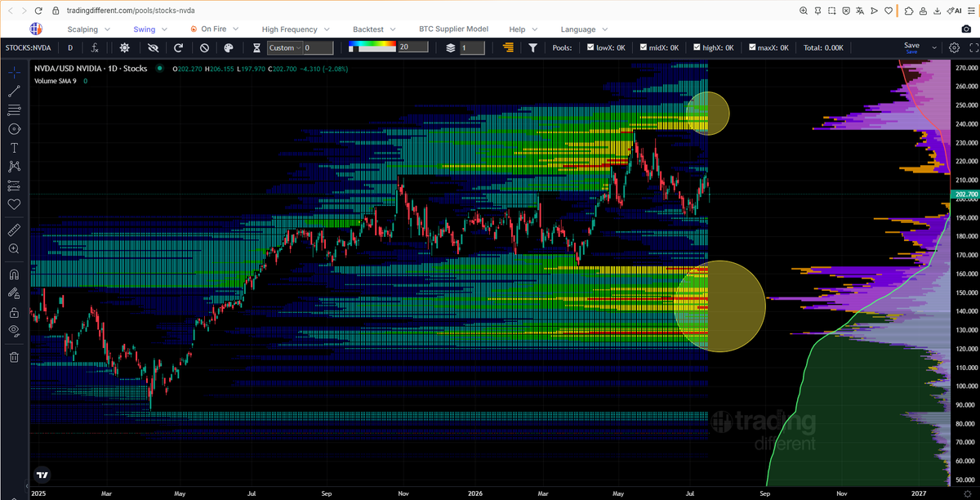Activate the zoom in tool
The image size is (980, 500).
(x=14, y=248)
